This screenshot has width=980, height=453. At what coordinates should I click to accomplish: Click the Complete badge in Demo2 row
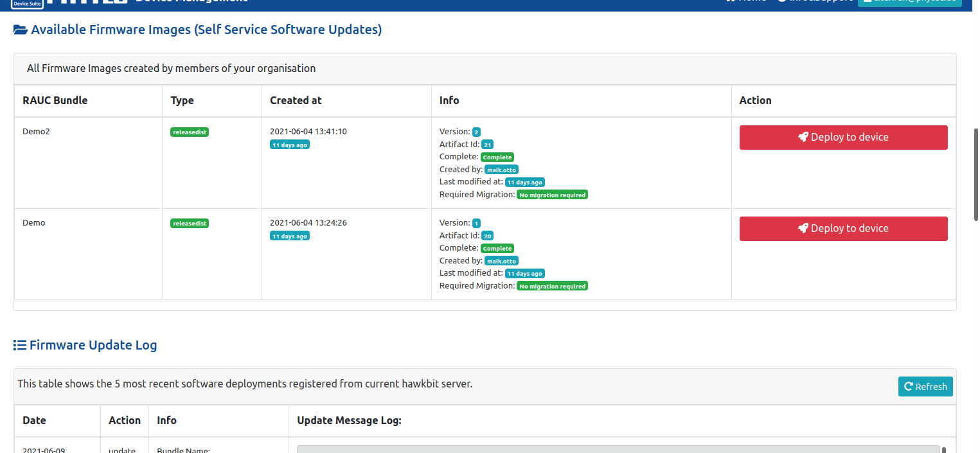(497, 157)
